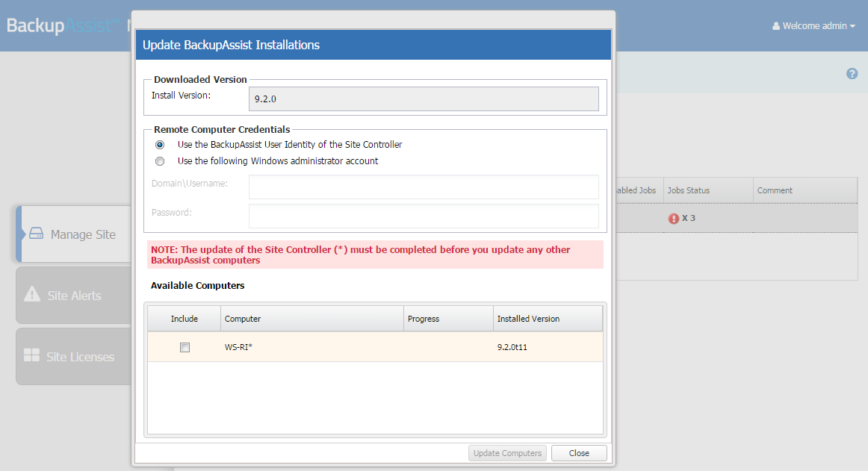This screenshot has height=471, width=868.
Task: Click the help question mark icon
Action: [x=852, y=74]
